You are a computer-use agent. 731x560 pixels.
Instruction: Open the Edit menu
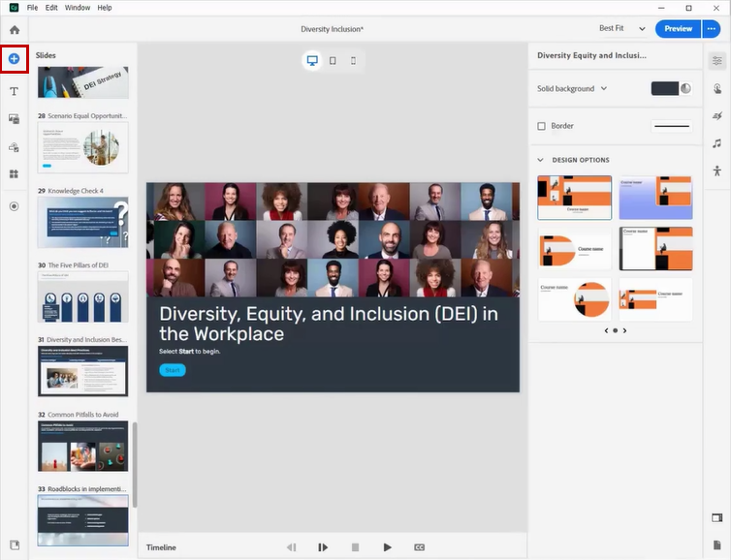click(x=51, y=8)
